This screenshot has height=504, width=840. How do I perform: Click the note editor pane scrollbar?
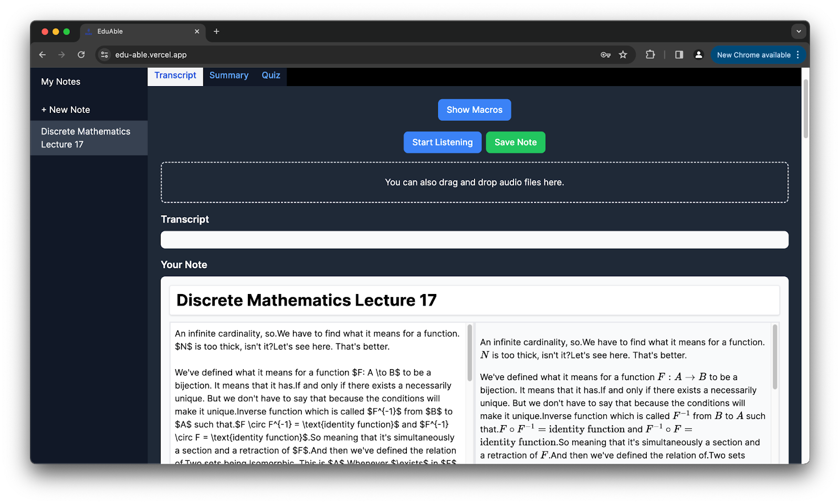[470, 353]
